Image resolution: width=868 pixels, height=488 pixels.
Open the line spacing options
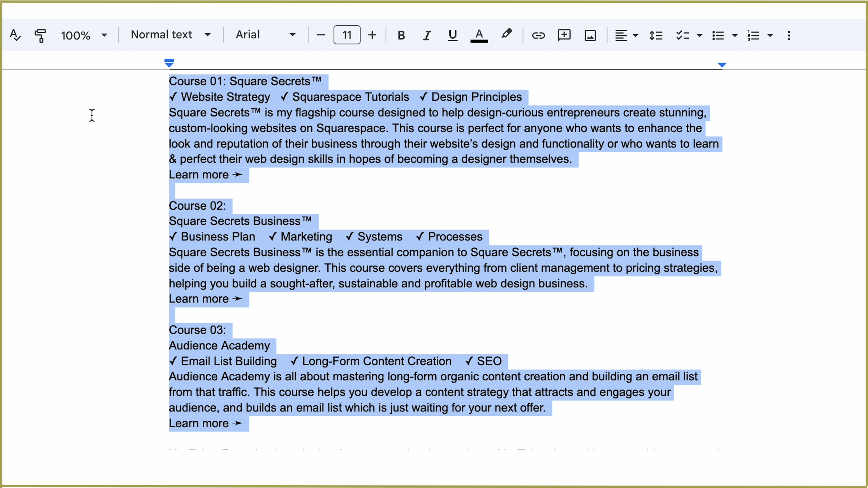coord(656,35)
